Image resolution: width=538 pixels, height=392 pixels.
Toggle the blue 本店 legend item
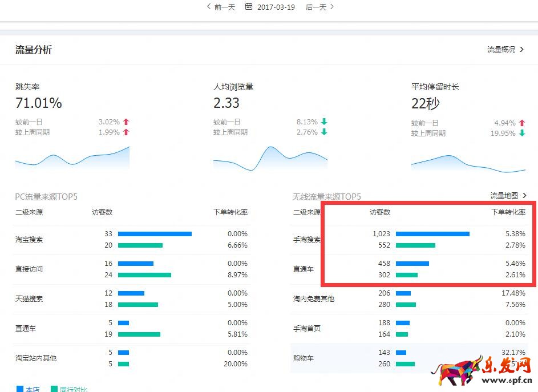point(29,389)
